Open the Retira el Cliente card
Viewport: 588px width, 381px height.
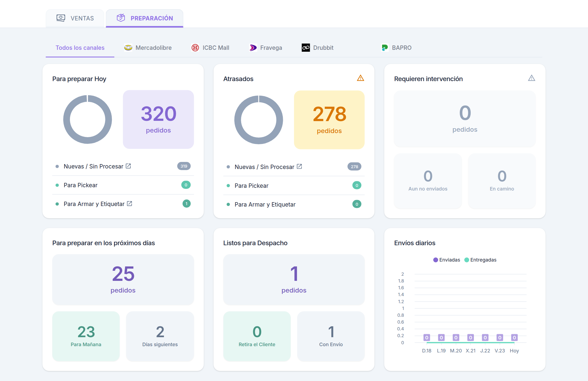(257, 336)
